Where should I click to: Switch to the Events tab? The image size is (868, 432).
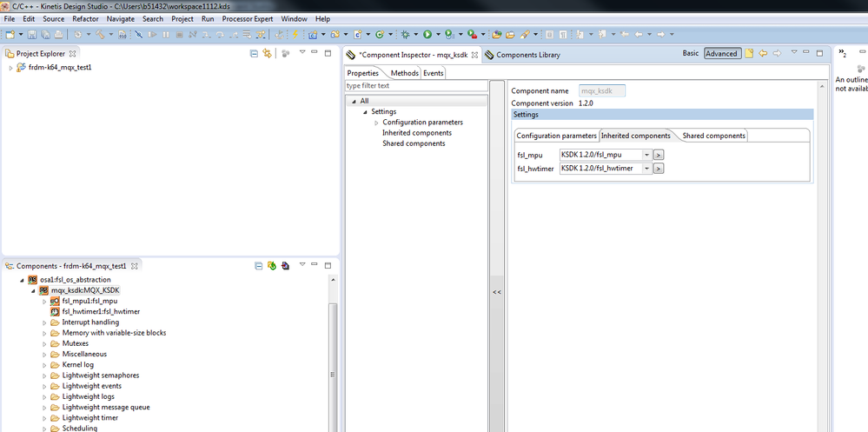coord(433,73)
